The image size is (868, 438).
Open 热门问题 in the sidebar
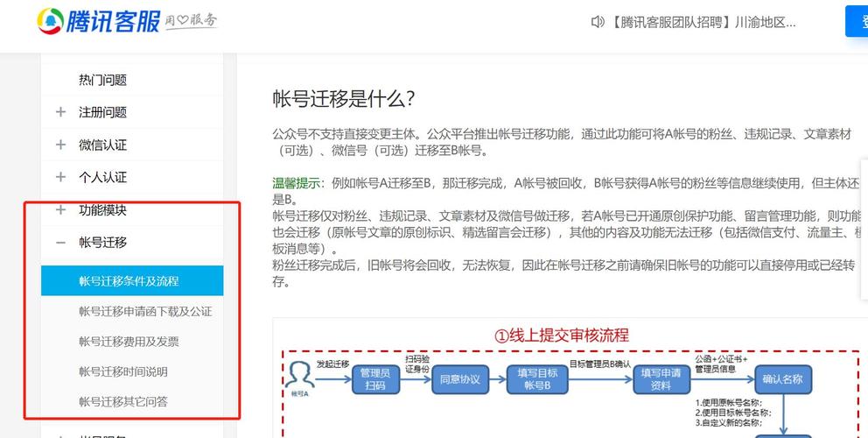point(103,80)
